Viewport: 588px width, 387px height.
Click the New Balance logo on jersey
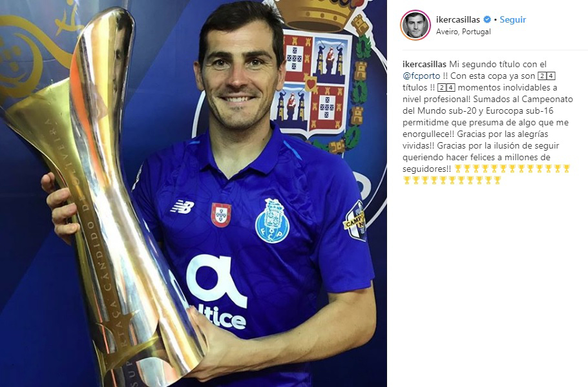[x=182, y=207]
